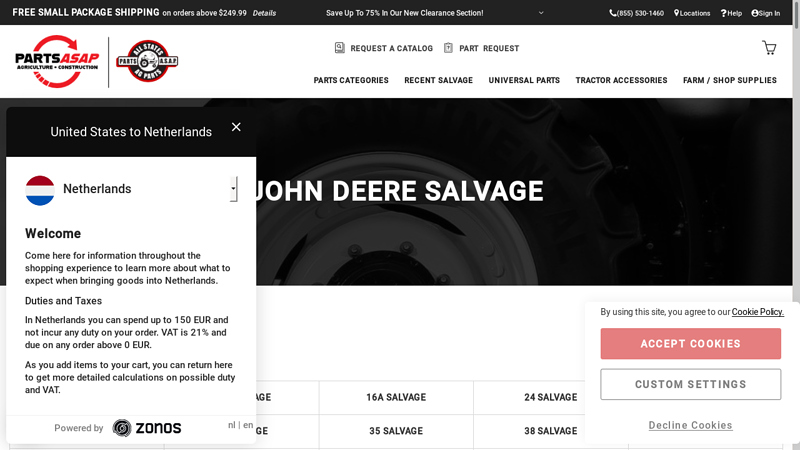The width and height of the screenshot is (800, 450).
Task: Open the shopping cart
Action: tap(768, 48)
